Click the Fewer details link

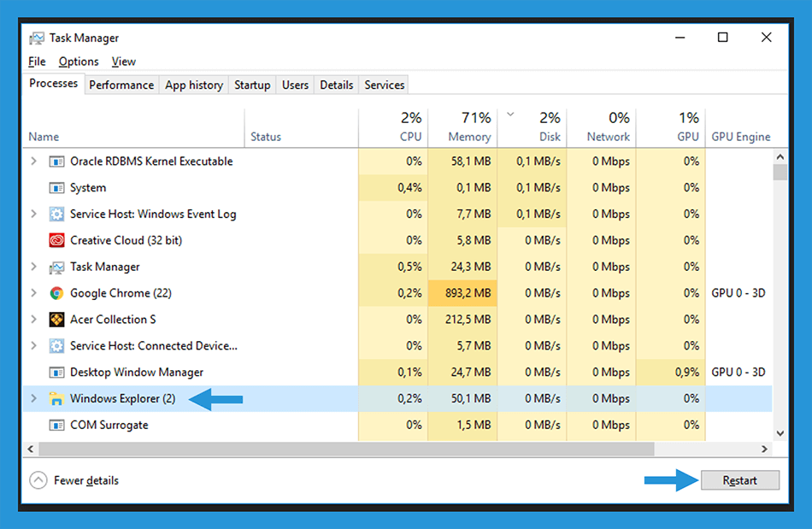tap(86, 480)
